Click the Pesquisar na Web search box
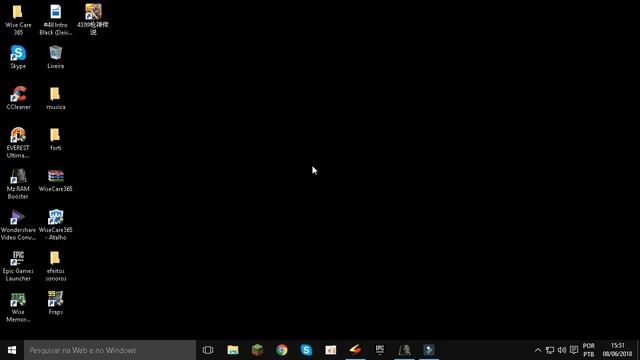 (110, 350)
